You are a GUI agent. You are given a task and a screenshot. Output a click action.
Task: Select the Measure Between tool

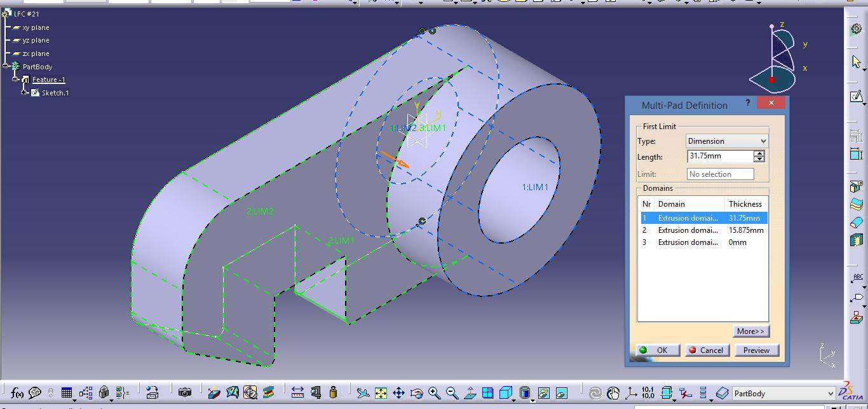(297, 393)
